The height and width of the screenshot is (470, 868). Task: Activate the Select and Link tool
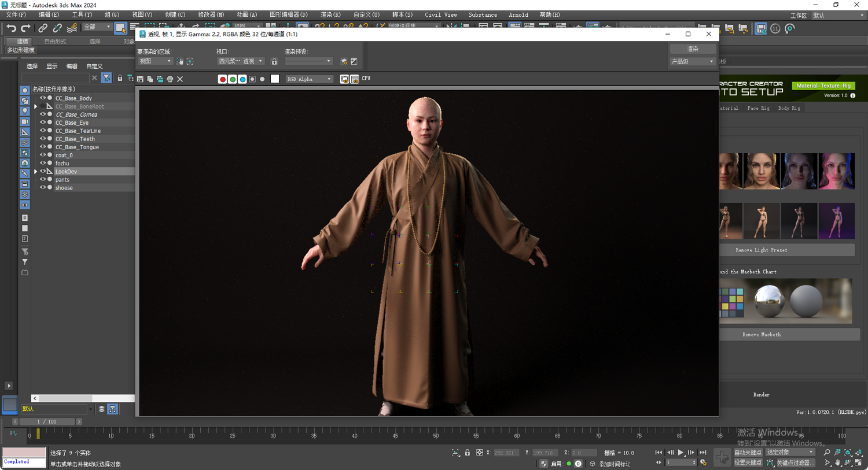(x=43, y=28)
